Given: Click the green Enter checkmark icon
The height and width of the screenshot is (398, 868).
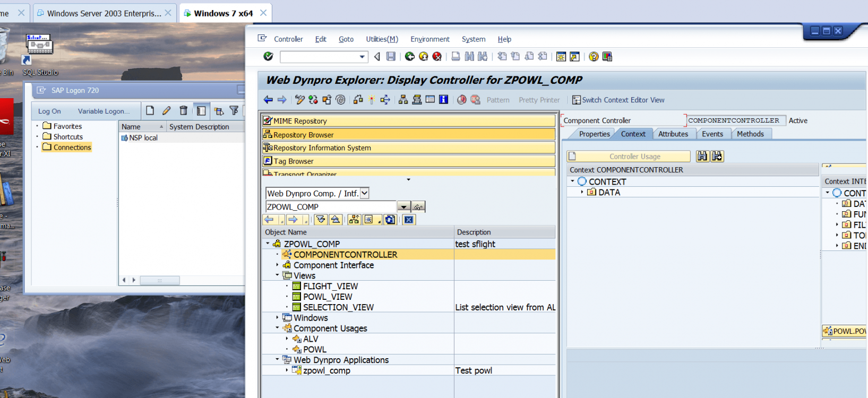Looking at the screenshot, I should [x=269, y=56].
